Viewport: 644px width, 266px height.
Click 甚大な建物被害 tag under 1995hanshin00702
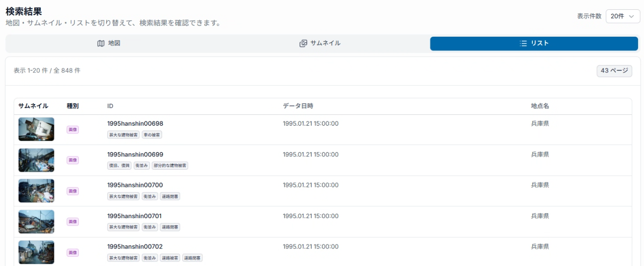[x=123, y=258]
